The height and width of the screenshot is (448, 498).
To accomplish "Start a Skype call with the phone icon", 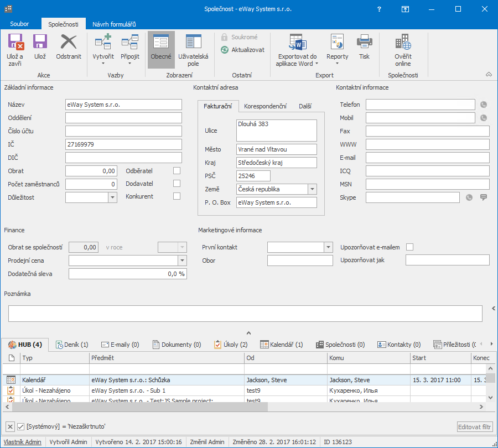I will tap(469, 197).
